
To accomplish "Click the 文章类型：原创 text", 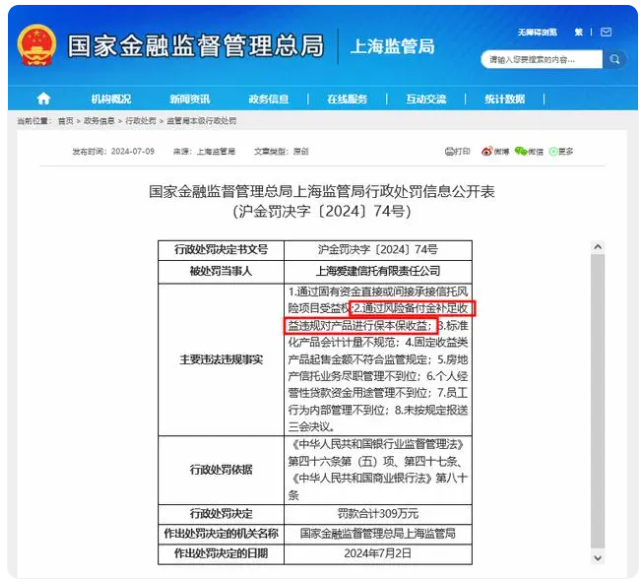I will [281, 152].
